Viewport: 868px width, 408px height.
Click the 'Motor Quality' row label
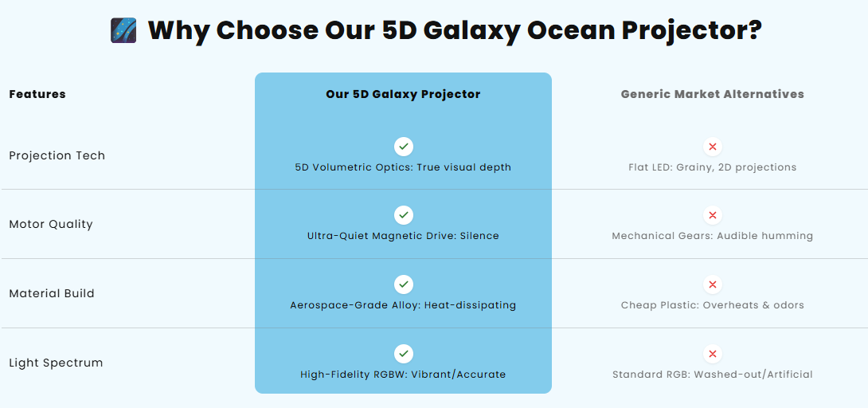click(51, 224)
